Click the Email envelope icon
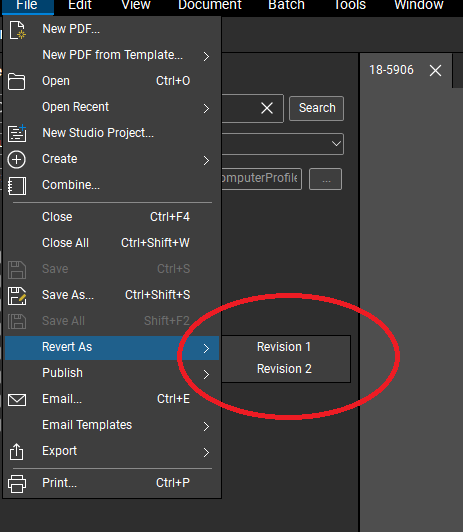This screenshot has width=463, height=532. click(17, 400)
